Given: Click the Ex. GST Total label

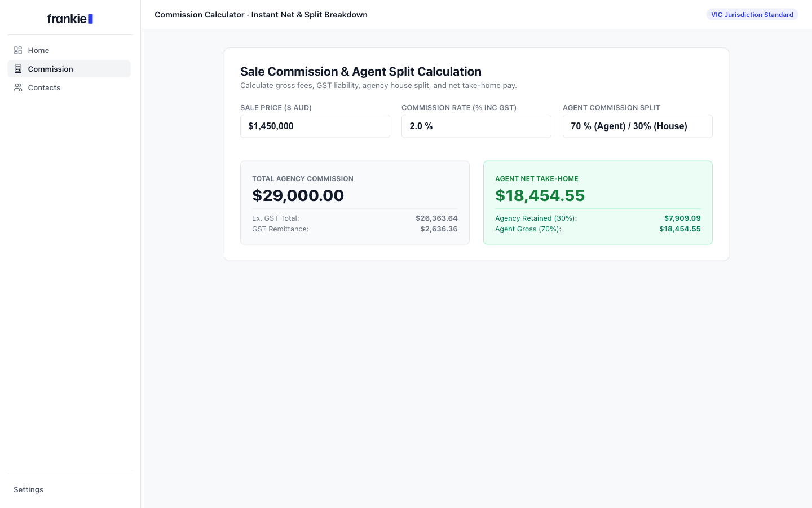Looking at the screenshot, I should pyautogui.click(x=276, y=218).
